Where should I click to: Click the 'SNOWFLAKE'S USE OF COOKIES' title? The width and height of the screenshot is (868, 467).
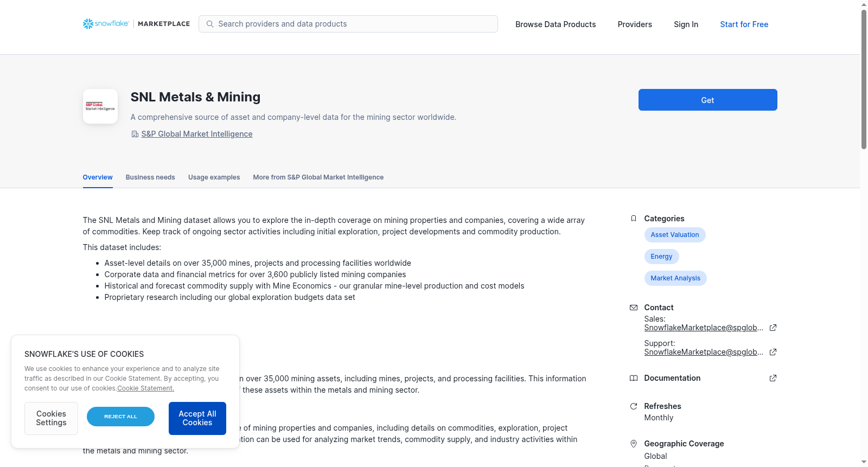84,354
